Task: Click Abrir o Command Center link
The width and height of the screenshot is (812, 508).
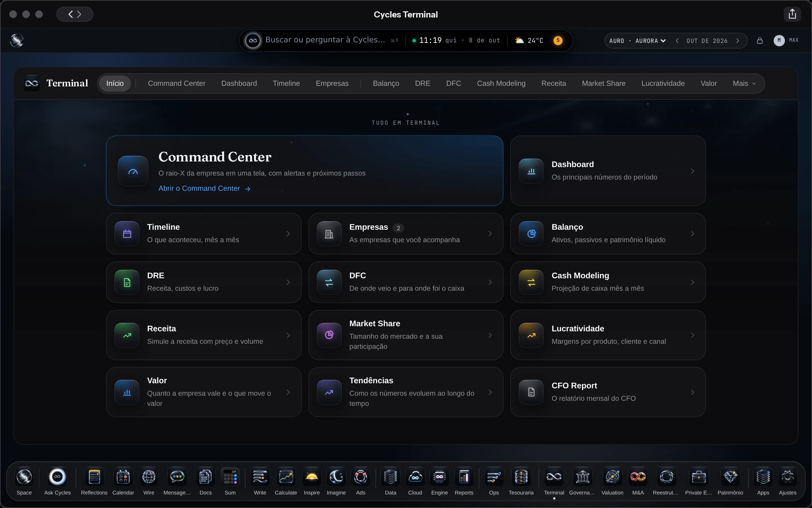Action: point(204,189)
